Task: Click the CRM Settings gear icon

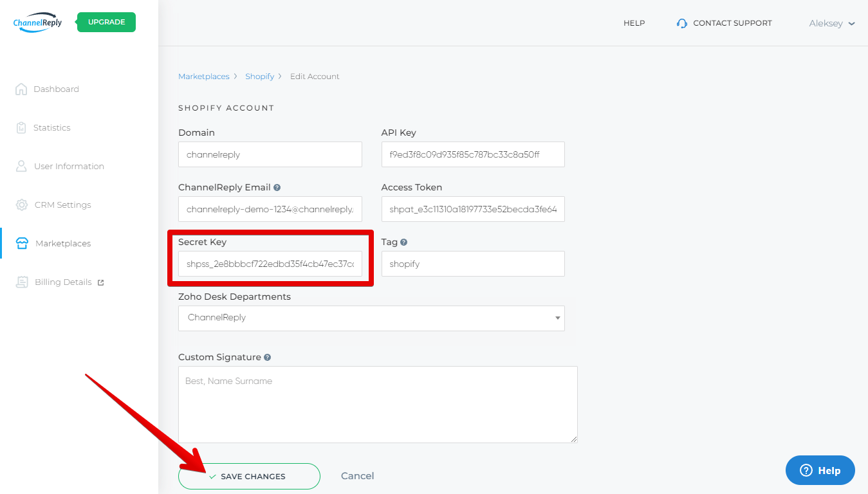Action: (22, 205)
